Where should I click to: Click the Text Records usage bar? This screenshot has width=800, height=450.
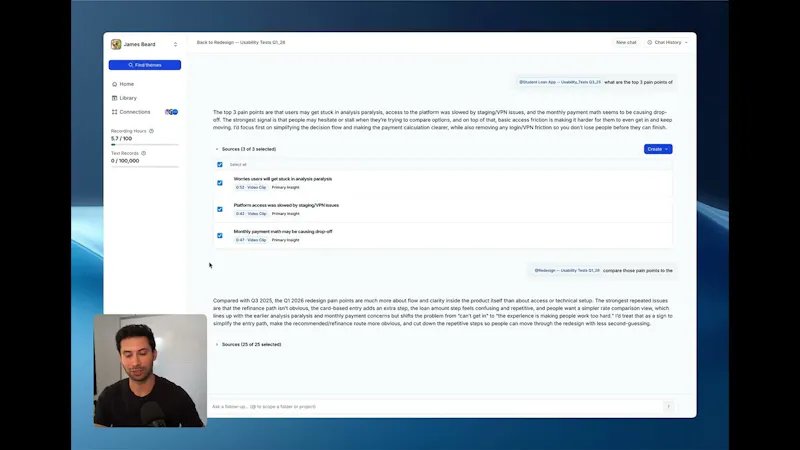click(x=145, y=167)
